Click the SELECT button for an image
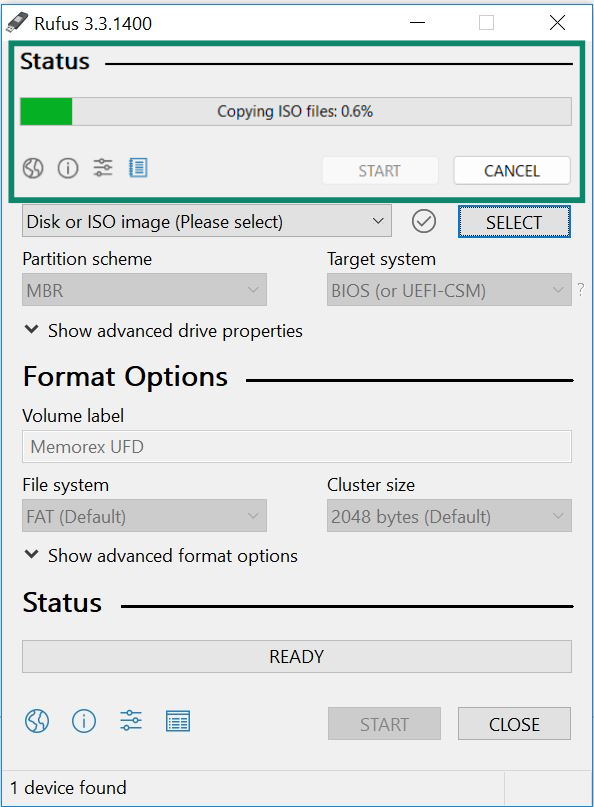Image resolution: width=594 pixels, height=807 pixels. pos(513,221)
